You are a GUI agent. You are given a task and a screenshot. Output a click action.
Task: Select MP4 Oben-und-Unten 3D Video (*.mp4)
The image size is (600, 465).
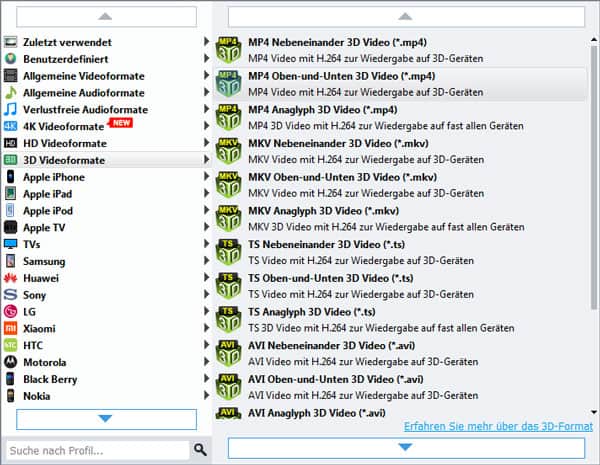(400, 84)
